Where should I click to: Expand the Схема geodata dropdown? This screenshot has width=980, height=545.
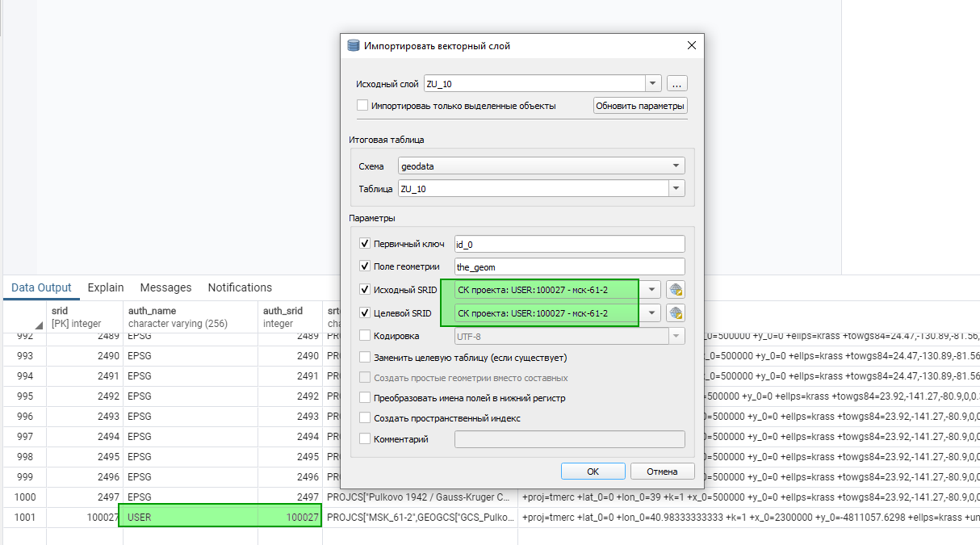tap(676, 166)
